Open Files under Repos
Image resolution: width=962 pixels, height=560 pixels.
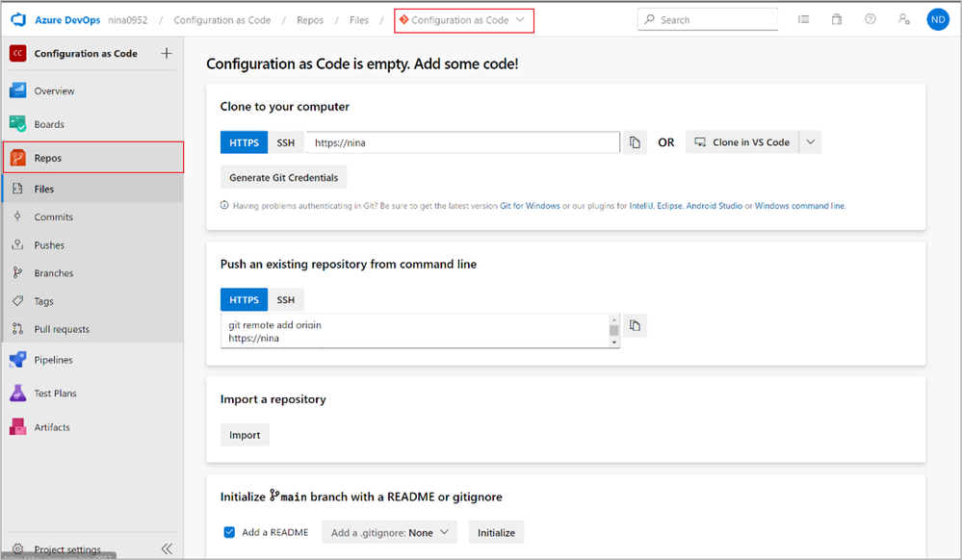(x=92, y=189)
